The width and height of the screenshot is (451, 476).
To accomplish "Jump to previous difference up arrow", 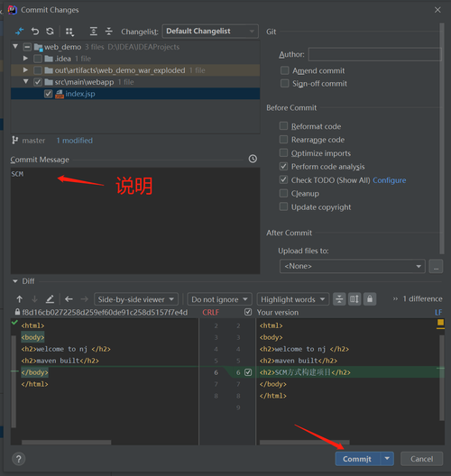I will pyautogui.click(x=20, y=299).
